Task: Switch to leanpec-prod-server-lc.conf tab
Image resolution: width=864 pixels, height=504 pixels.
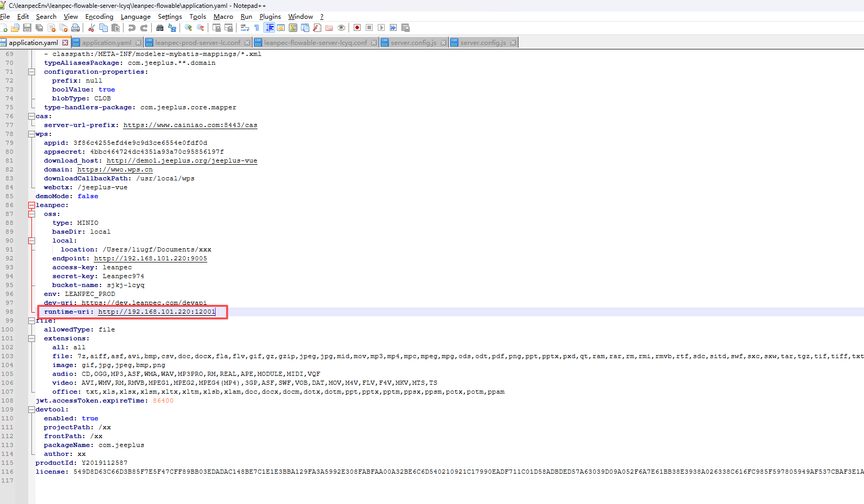Action: coord(198,43)
